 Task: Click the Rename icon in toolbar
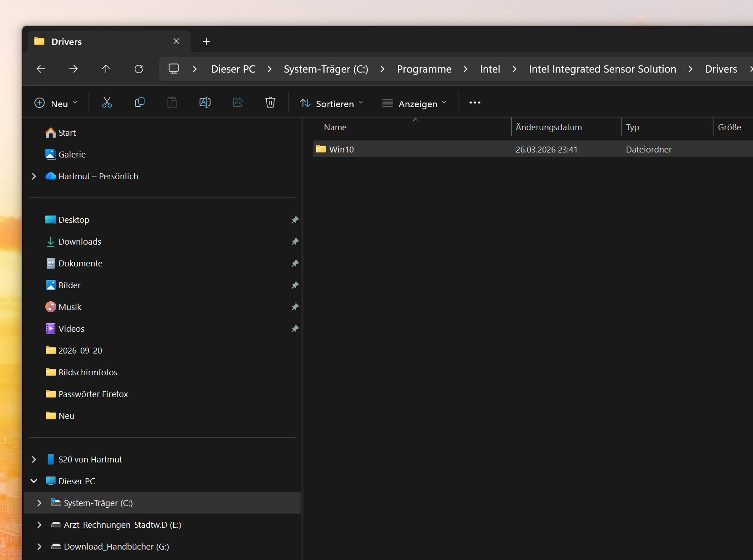[x=205, y=103]
